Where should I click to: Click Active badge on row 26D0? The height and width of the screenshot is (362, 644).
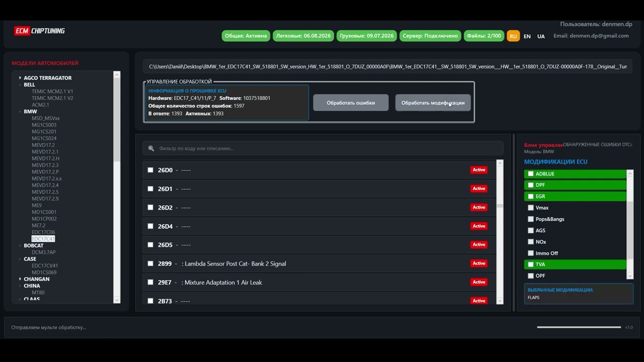click(479, 170)
